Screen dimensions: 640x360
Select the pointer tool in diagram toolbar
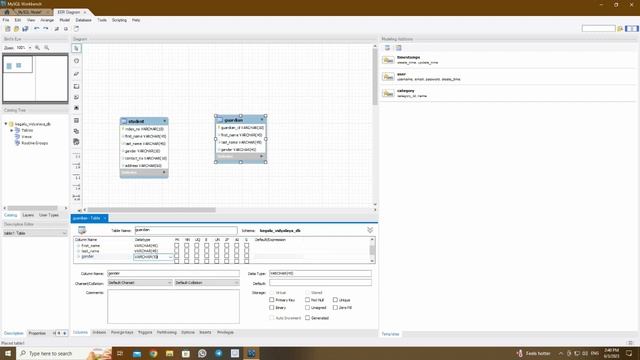pyautogui.click(x=76, y=48)
